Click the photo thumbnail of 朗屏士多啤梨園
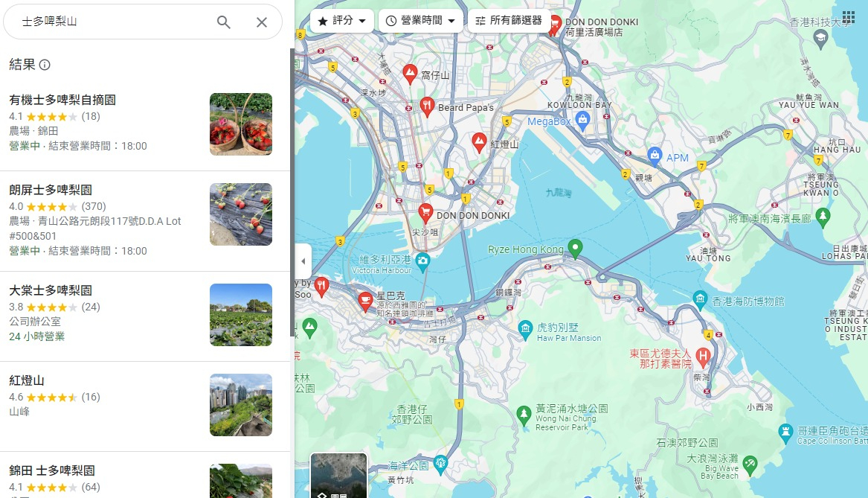Viewport: 868px width, 498px height. [241, 214]
